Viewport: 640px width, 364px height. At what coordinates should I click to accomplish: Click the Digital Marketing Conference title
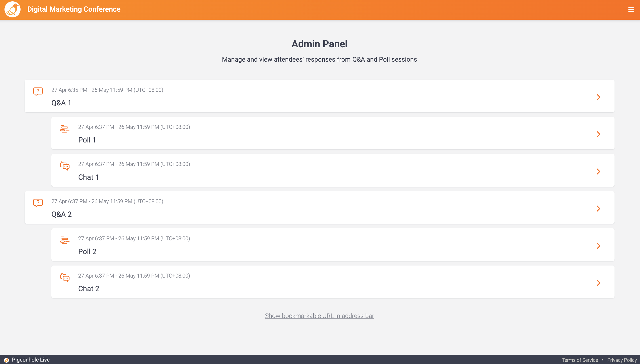(74, 9)
